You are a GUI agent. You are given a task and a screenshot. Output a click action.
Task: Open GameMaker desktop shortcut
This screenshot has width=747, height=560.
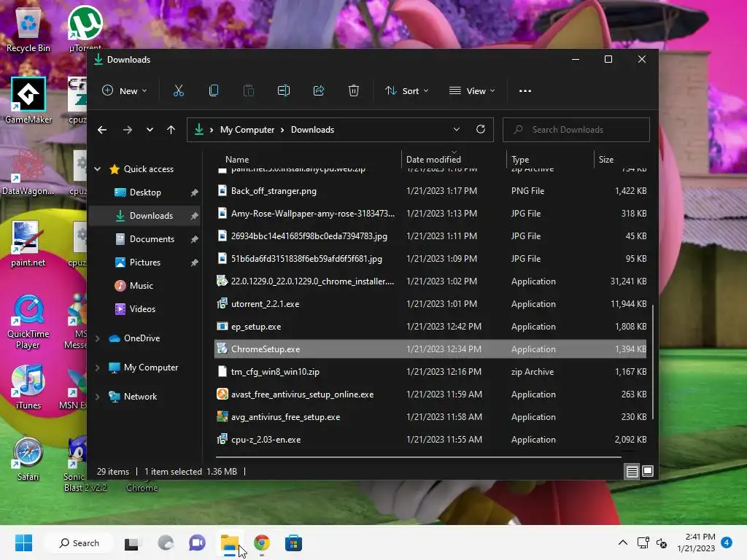click(28, 101)
